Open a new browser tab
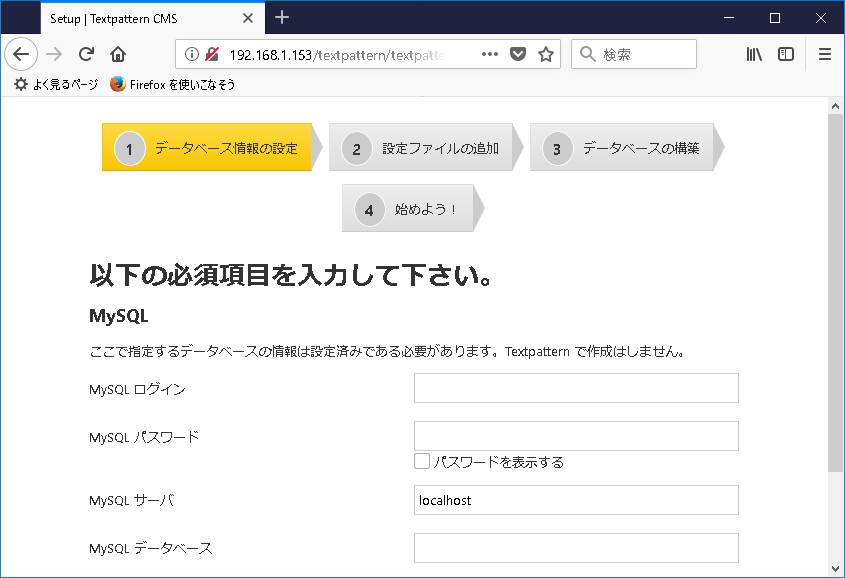Screen dimensions: 845x578 pos(282,17)
